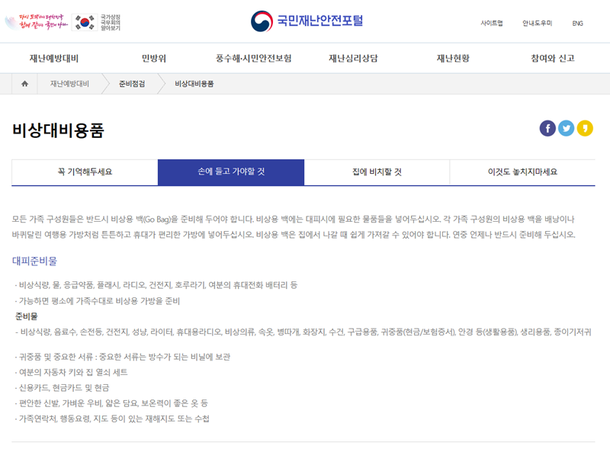Open the 민방위 main menu
The height and width of the screenshot is (449, 610).
(154, 58)
